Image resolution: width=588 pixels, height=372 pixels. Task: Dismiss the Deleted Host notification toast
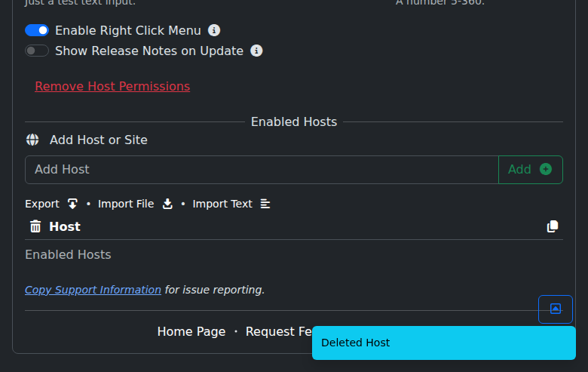click(x=443, y=343)
